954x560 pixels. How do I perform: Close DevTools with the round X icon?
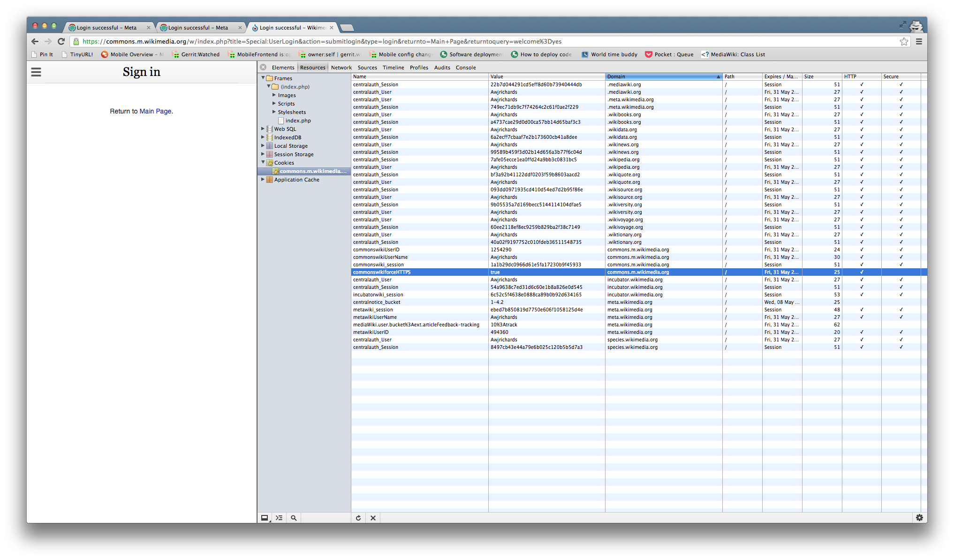pyautogui.click(x=264, y=67)
